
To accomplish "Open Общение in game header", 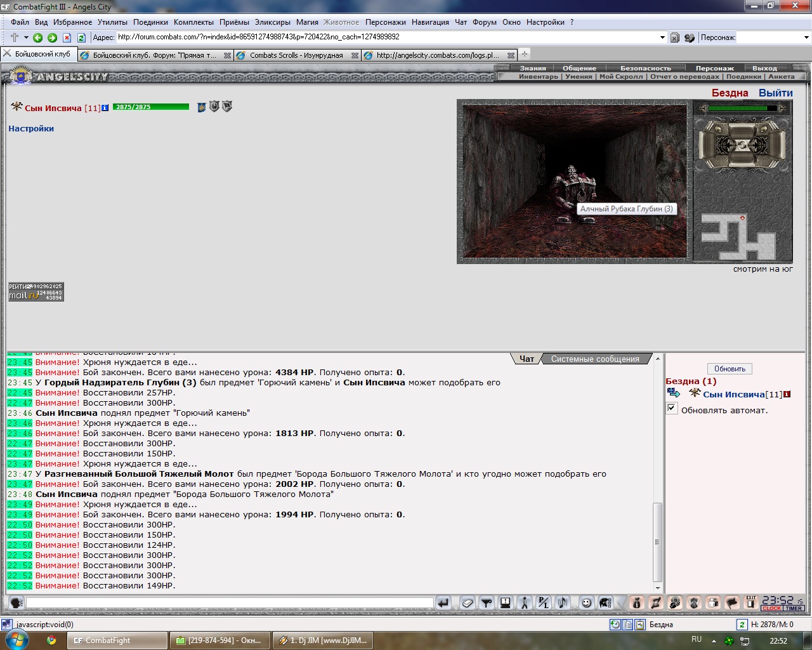I will (x=579, y=68).
